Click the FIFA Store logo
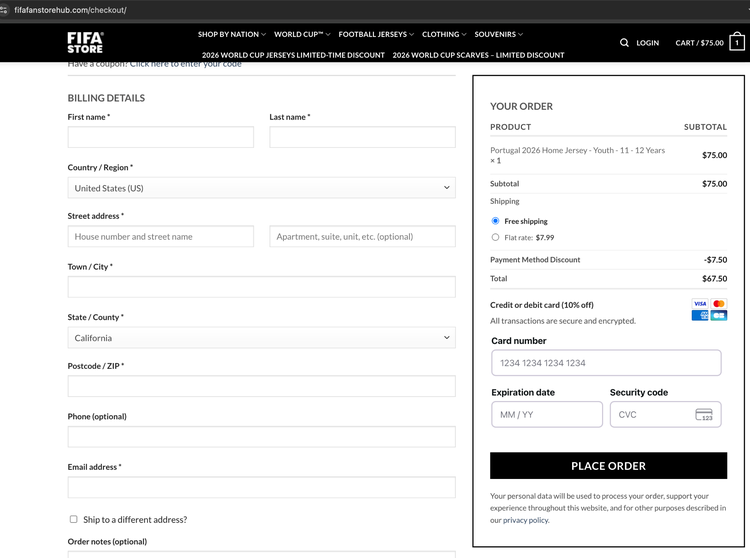Viewport: 750px width, 558px height. click(x=85, y=43)
